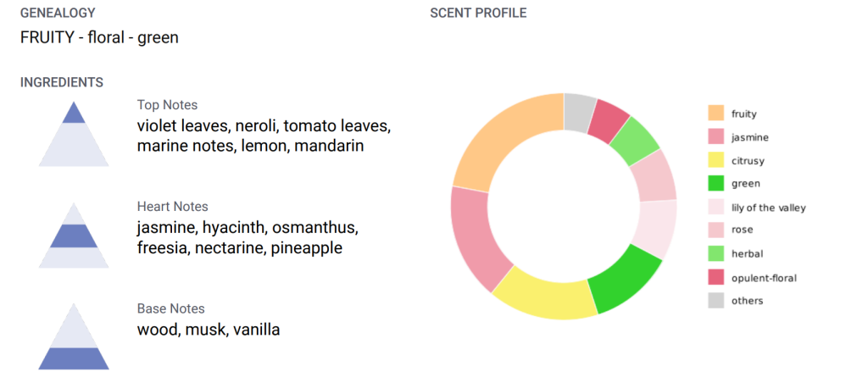Select the lily of the valley swatch
This screenshot has width=868, height=383.
tap(715, 208)
